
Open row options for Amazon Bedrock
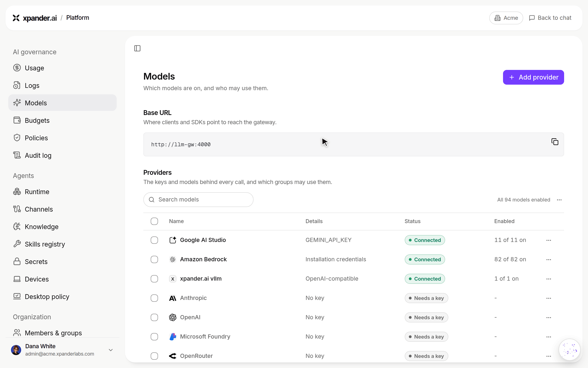549,259
